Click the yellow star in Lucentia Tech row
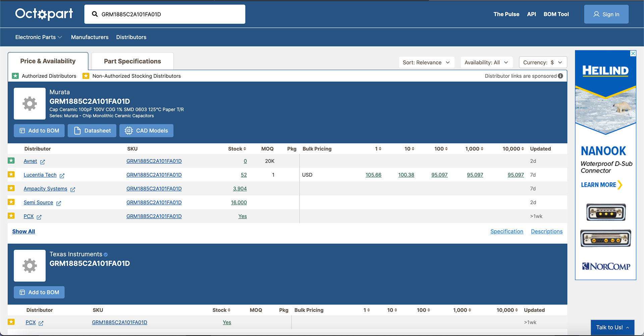The height and width of the screenshot is (336, 644). (11, 174)
